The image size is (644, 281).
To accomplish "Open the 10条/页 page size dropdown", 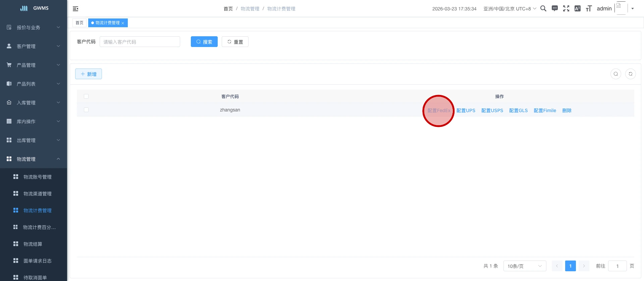I will [x=525, y=266].
